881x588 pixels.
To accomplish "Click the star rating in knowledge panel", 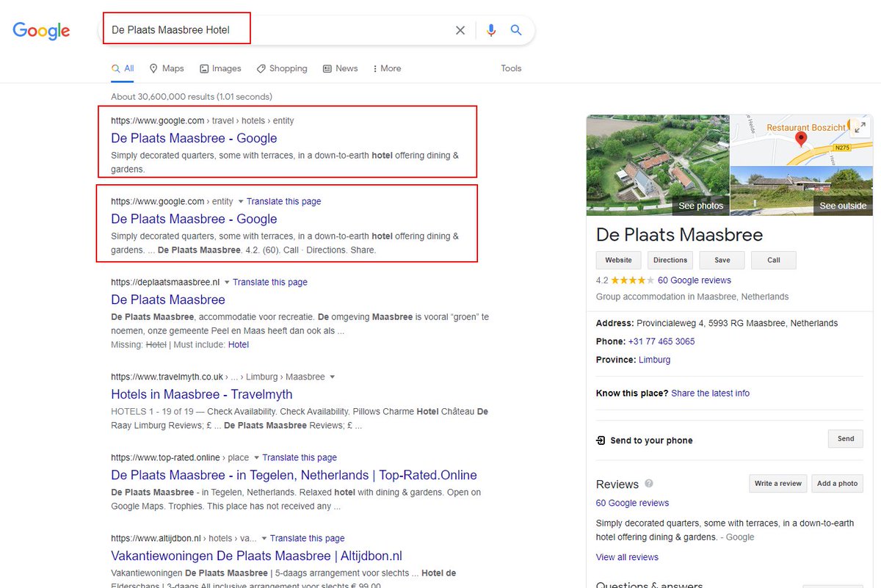I will coord(632,280).
